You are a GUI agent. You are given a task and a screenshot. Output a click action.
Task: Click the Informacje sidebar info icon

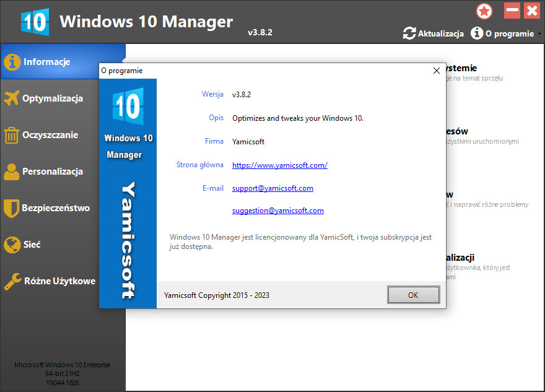click(12, 62)
